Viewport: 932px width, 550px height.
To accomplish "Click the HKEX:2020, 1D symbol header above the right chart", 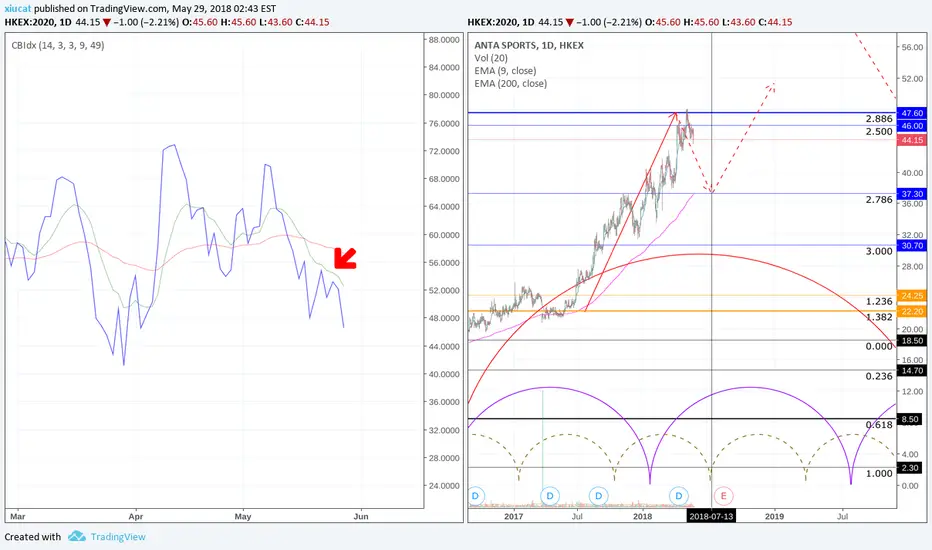I will (x=500, y=22).
